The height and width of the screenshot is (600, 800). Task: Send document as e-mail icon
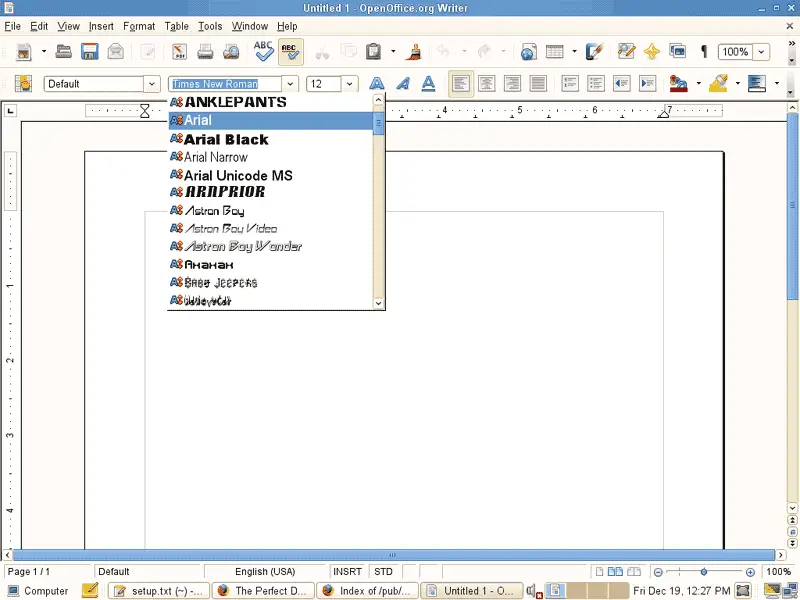point(116,52)
